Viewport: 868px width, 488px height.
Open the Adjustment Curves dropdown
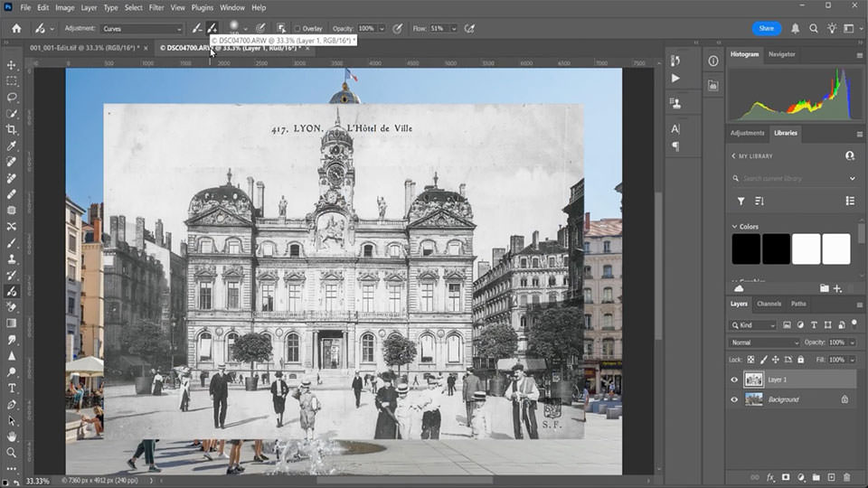[x=141, y=29]
